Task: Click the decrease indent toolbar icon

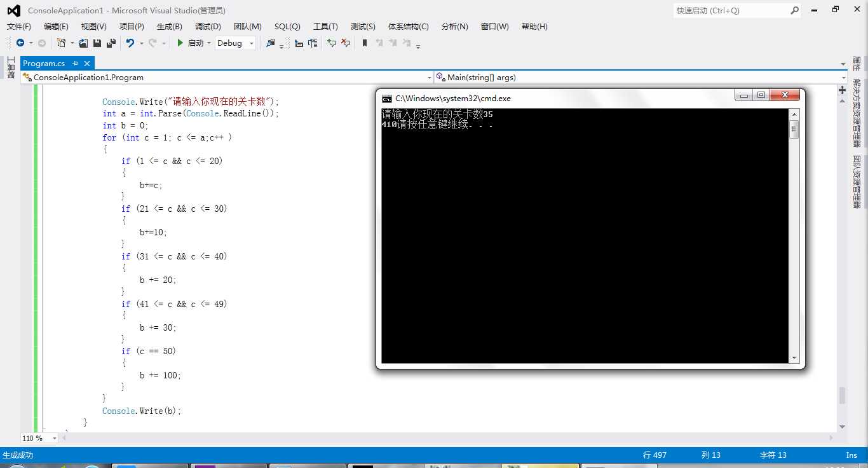Action: click(299, 43)
